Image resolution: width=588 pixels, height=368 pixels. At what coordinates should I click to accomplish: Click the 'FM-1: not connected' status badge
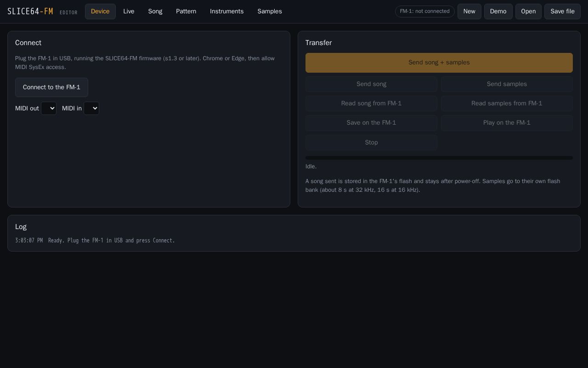(425, 11)
